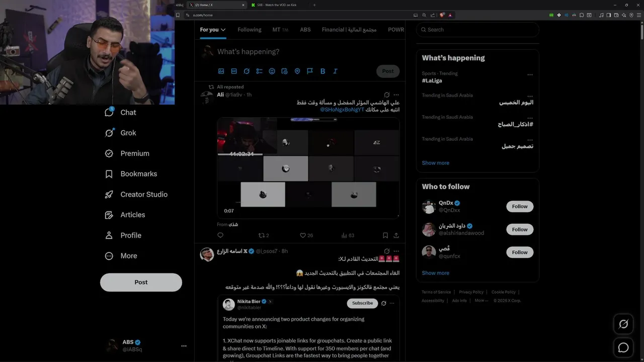
Task: Schedule the post with calendar icon
Action: tap(284, 71)
